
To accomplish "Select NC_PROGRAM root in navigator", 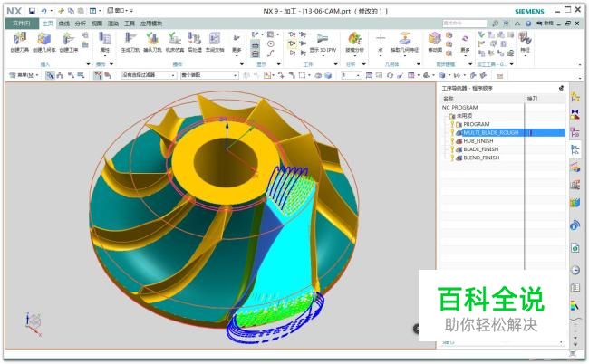I will click(459, 108).
